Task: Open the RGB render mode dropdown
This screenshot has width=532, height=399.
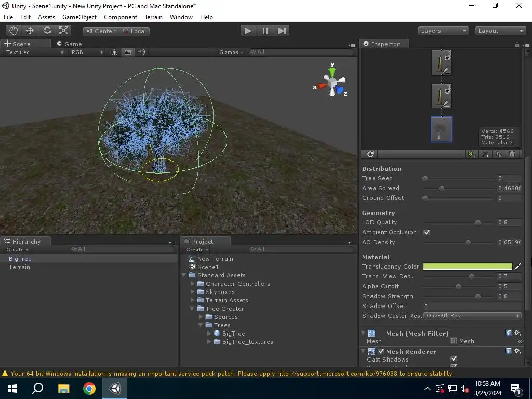Action: point(87,52)
